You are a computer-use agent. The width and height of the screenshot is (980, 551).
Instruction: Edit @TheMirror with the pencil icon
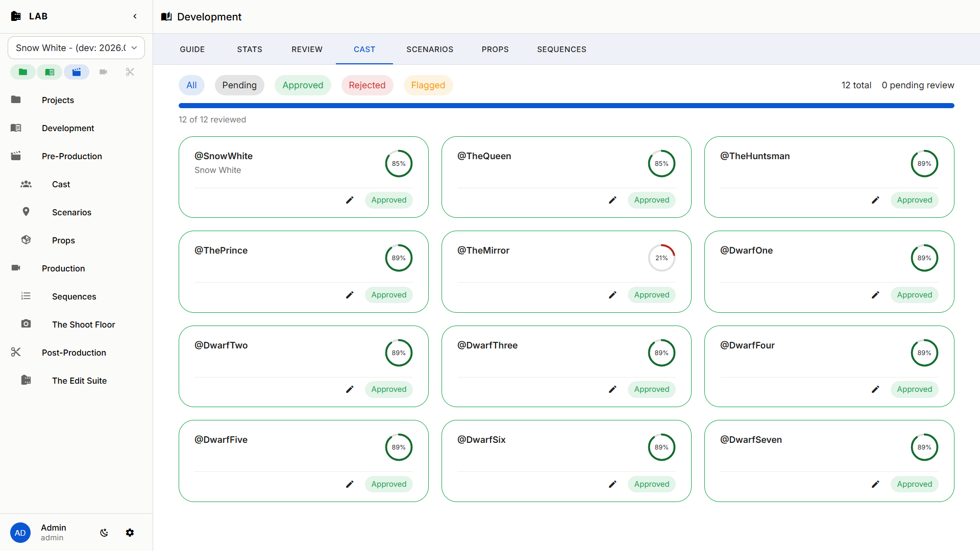click(x=612, y=295)
